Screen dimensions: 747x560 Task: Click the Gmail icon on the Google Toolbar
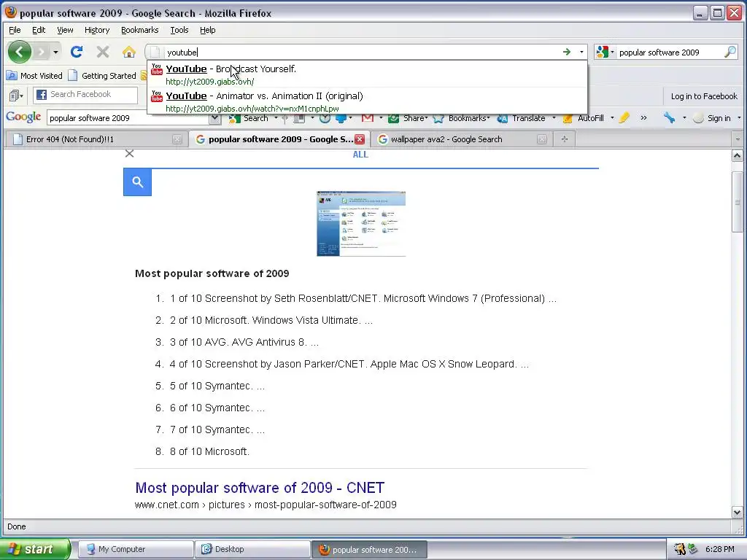[368, 118]
